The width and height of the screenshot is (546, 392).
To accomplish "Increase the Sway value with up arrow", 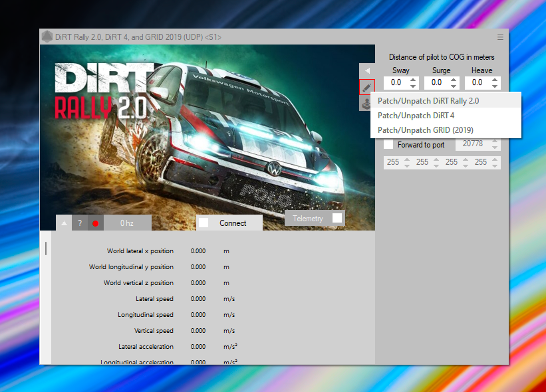I will pyautogui.click(x=413, y=80).
